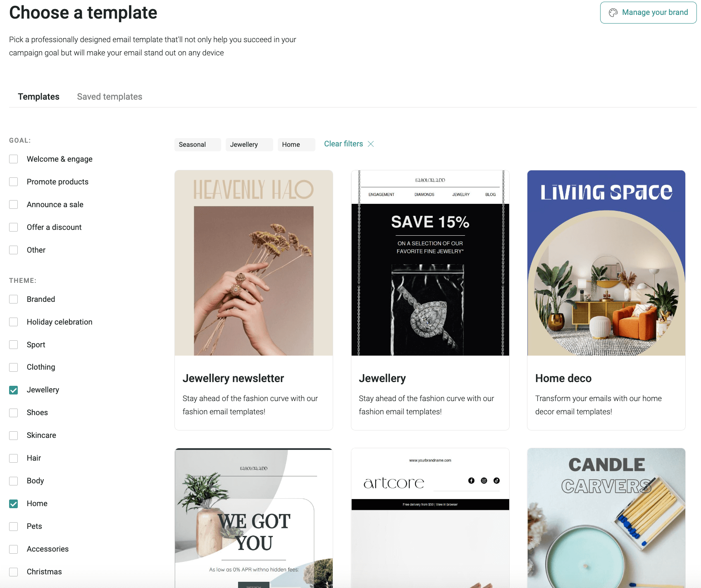Click the X icon beside Clear filters
Image resolution: width=701 pixels, height=588 pixels.
[371, 144]
